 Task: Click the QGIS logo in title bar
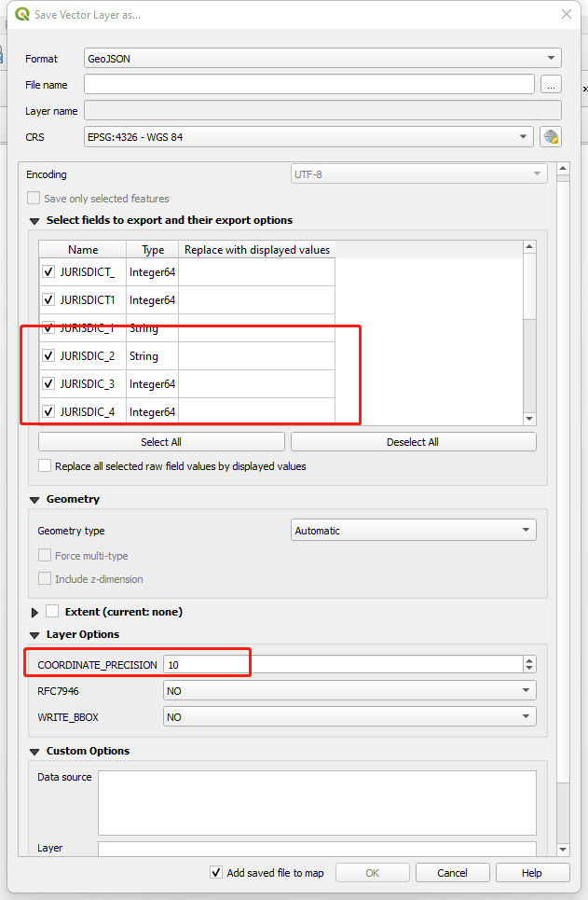[20, 15]
